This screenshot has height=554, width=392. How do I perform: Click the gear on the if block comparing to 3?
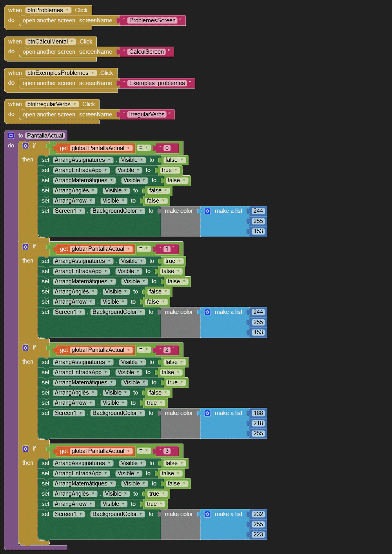[x=25, y=449]
